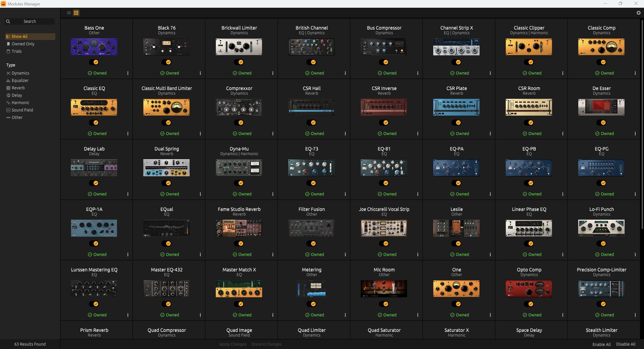Open info for EQ-PG
Image resolution: width=644 pixels, height=349 pixels.
point(635,194)
